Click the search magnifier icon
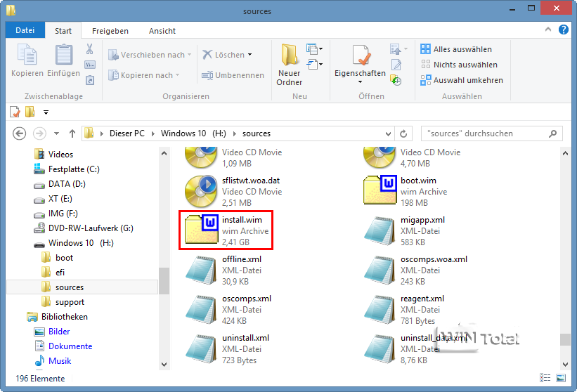 (x=552, y=133)
